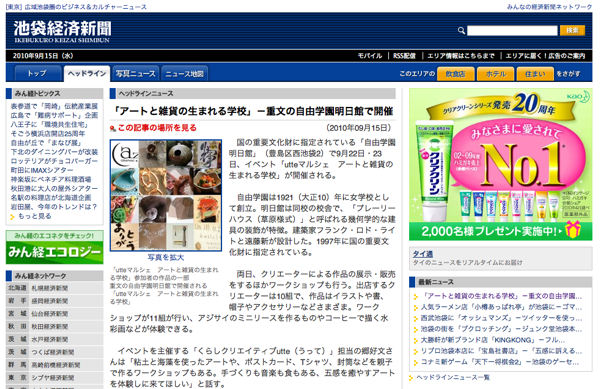Open the みん経エコロジー banner
The image size is (600, 389).
pyautogui.click(x=54, y=247)
